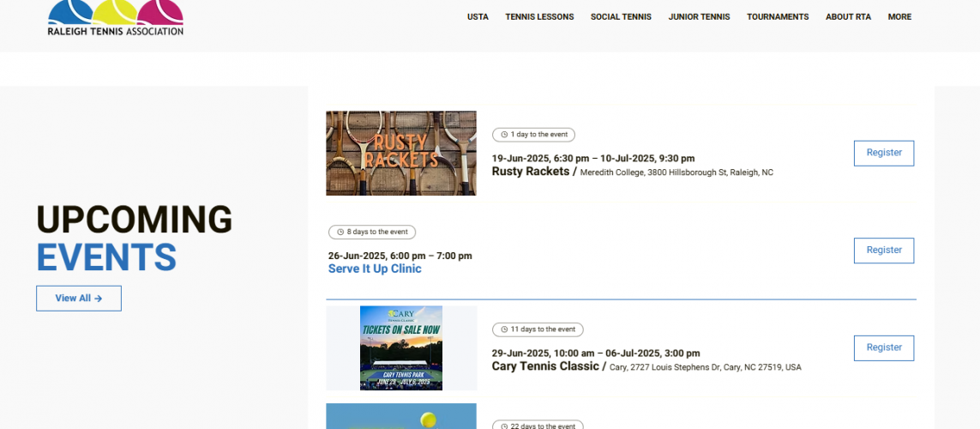This screenshot has width=980, height=429.
Task: Open the Raleigh Tennis Association logo
Action: pos(116,17)
